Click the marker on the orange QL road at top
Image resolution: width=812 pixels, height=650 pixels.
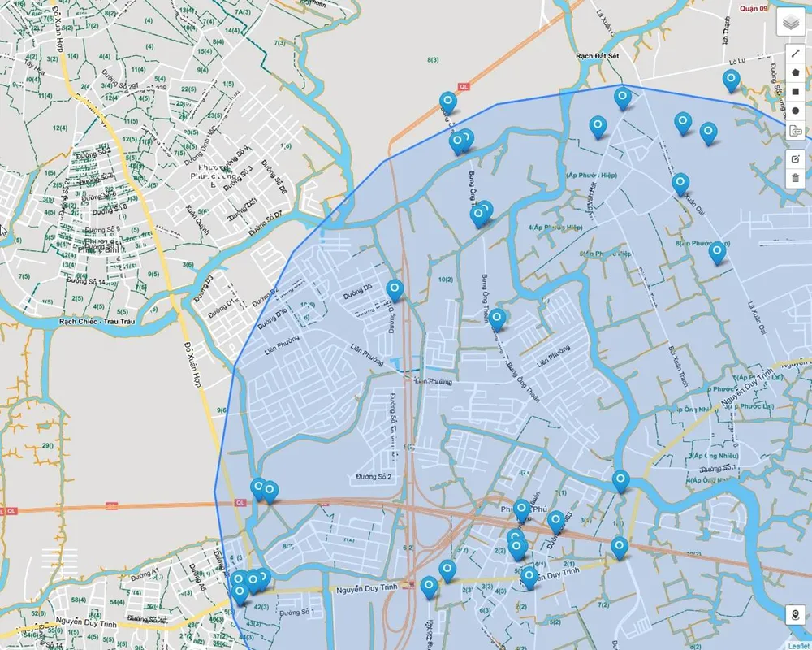(x=447, y=102)
